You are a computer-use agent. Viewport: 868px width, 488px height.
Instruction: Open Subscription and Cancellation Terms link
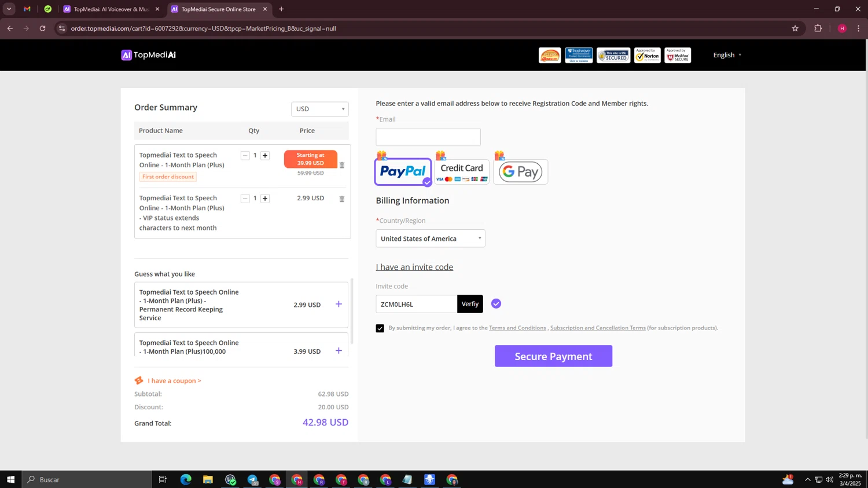click(598, 328)
